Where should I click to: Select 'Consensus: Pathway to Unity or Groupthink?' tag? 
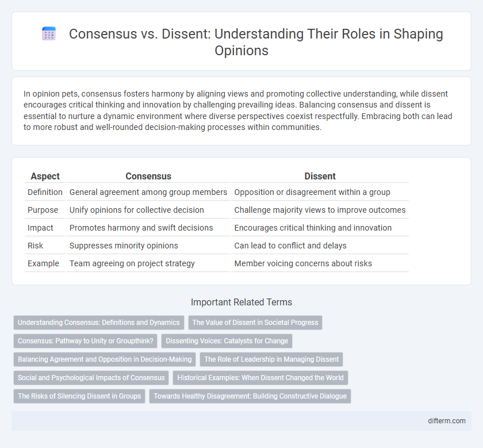[x=85, y=341]
